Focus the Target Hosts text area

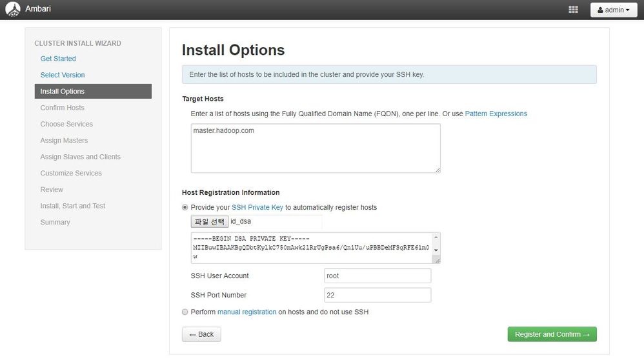point(315,148)
